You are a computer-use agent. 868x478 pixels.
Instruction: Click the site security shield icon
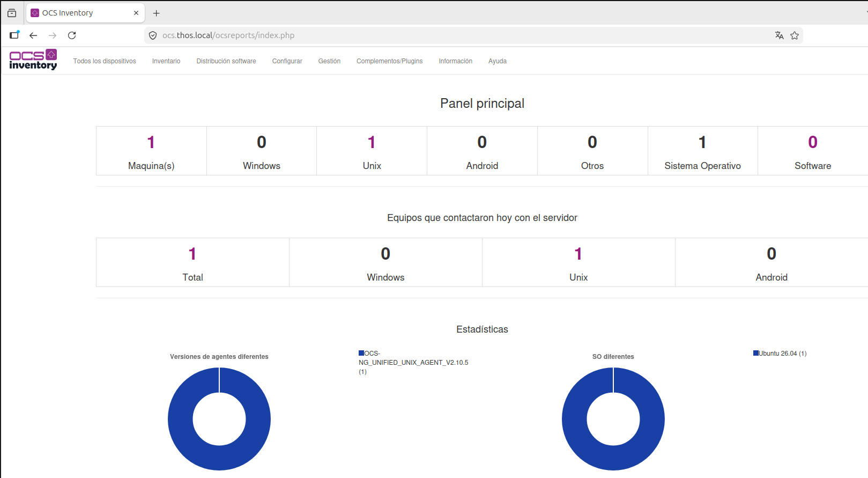point(153,35)
